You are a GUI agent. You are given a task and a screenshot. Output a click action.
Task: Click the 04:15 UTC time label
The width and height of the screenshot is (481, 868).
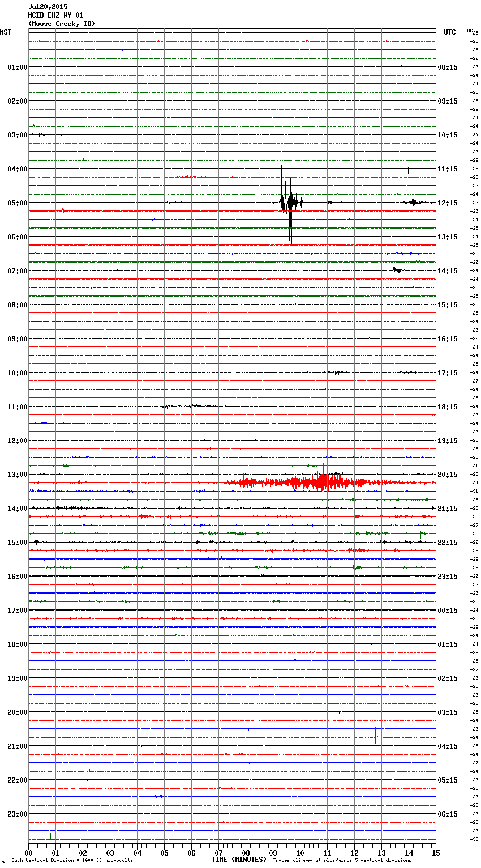[x=448, y=746]
